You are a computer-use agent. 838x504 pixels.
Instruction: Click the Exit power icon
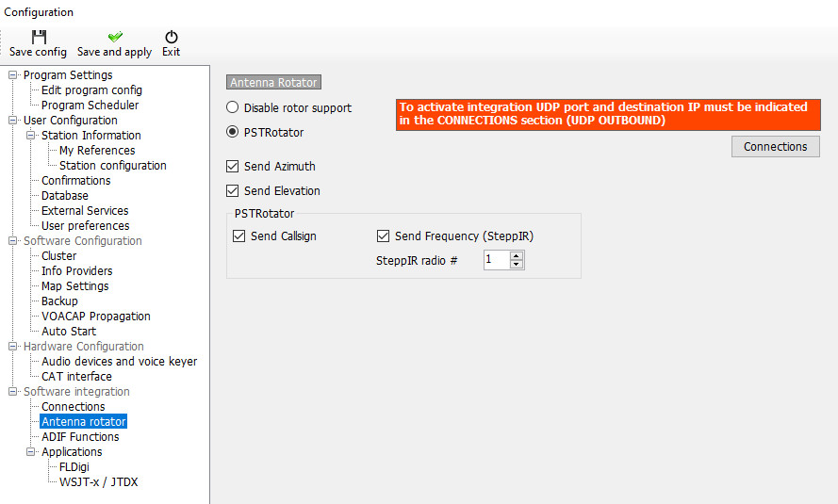[171, 37]
